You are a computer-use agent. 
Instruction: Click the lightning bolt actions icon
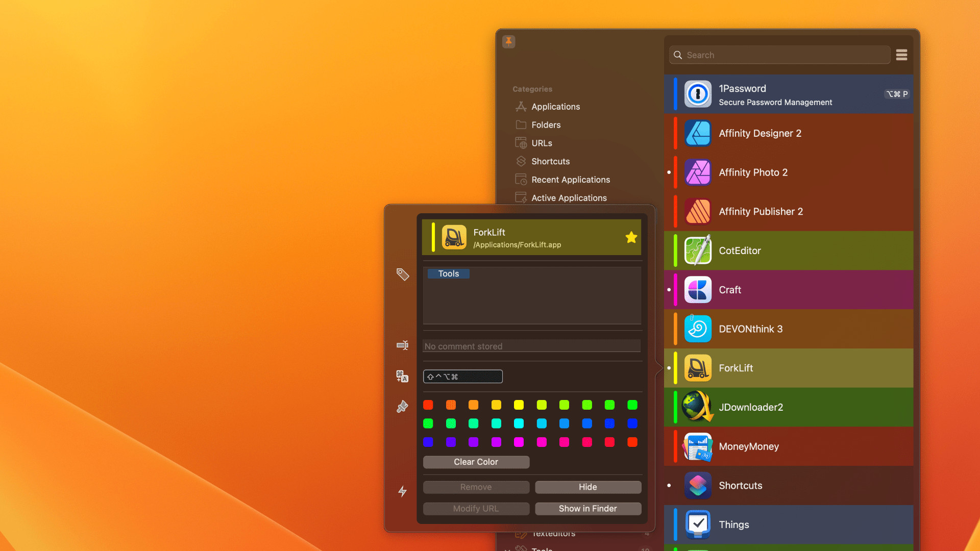402,491
